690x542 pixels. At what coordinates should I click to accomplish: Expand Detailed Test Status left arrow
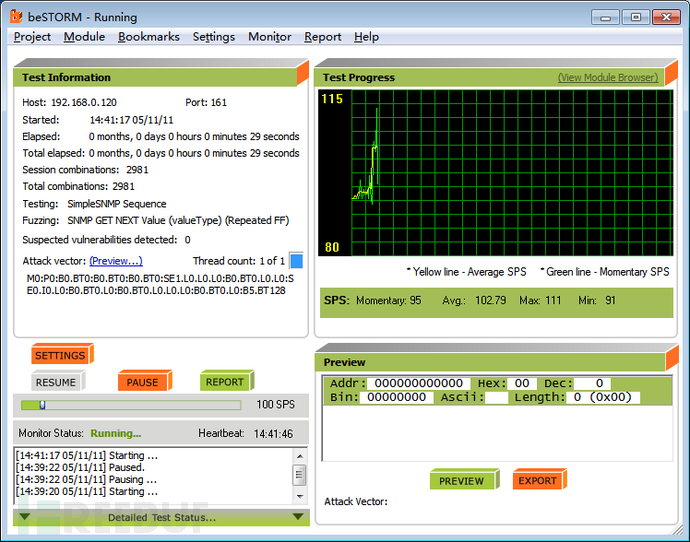pos(25,517)
